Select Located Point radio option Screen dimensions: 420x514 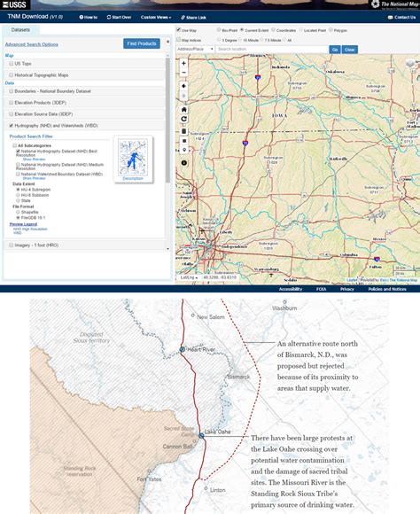pyautogui.click(x=300, y=30)
